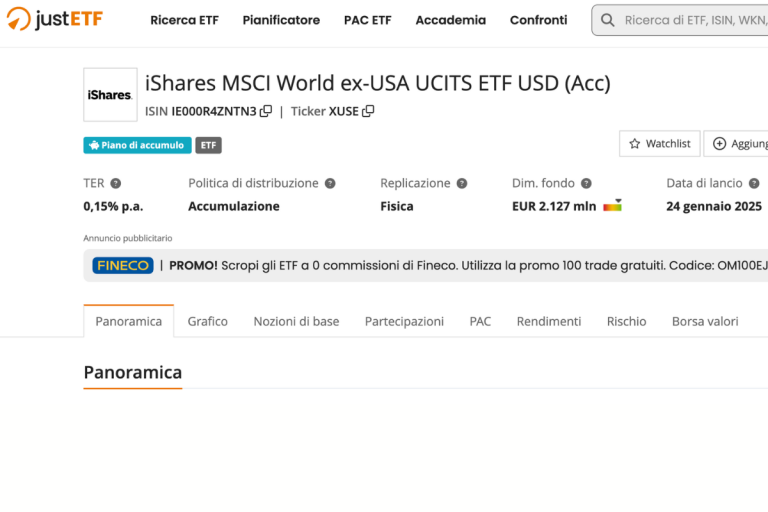Copy the ISIN code icon
The height and width of the screenshot is (512, 768).
[265, 111]
